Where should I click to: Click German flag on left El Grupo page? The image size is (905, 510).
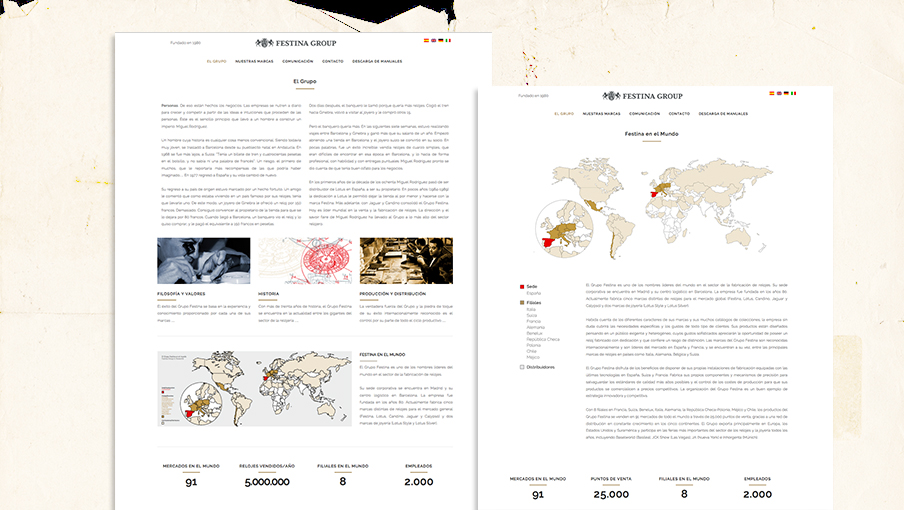441,40
